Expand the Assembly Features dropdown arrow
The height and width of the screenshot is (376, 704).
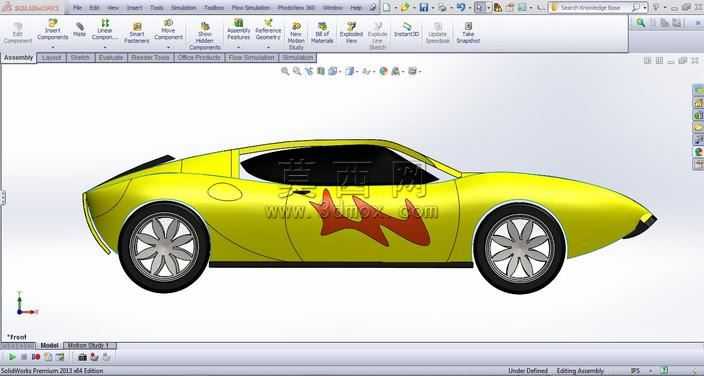[x=238, y=46]
